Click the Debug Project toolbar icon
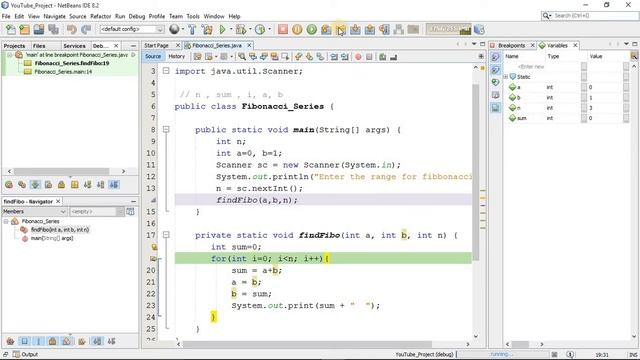The height and width of the screenshot is (360, 640). point(241,29)
